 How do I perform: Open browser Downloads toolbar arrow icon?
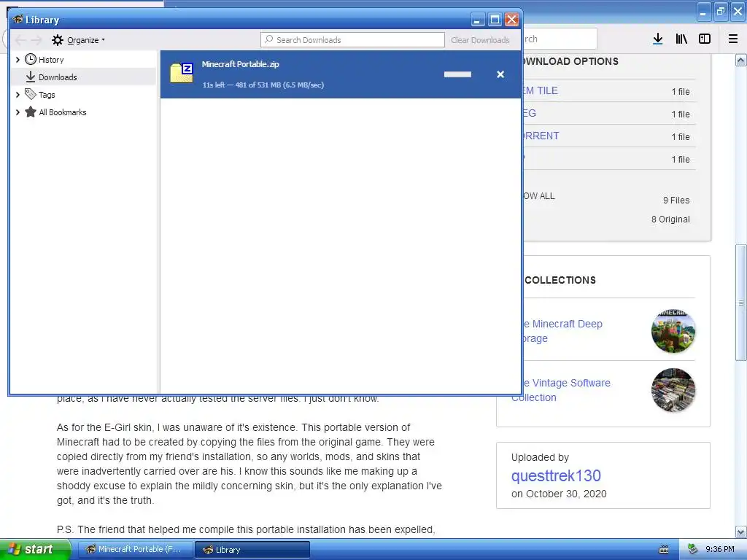(658, 39)
